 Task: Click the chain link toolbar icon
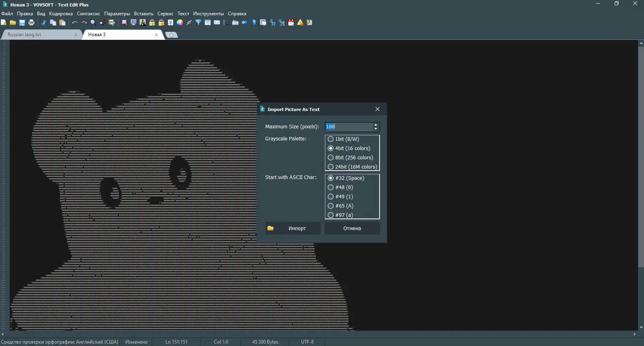click(x=189, y=23)
